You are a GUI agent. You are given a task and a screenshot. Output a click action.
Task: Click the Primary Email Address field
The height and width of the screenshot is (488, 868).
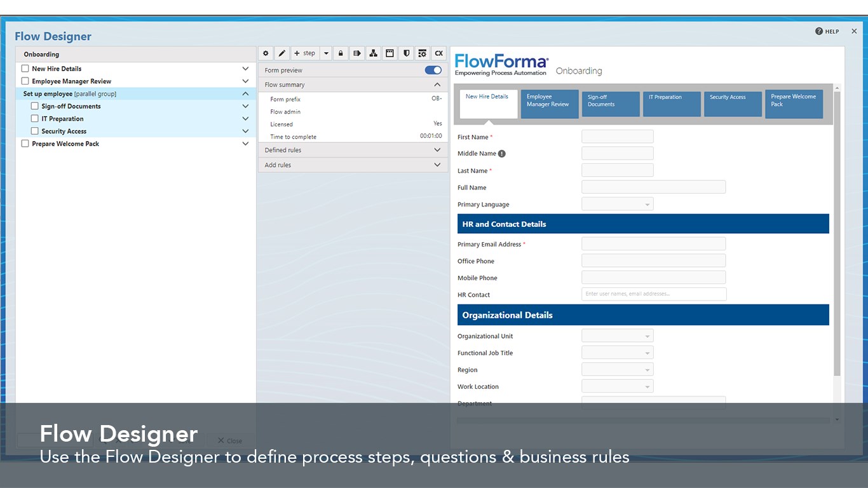click(x=653, y=244)
